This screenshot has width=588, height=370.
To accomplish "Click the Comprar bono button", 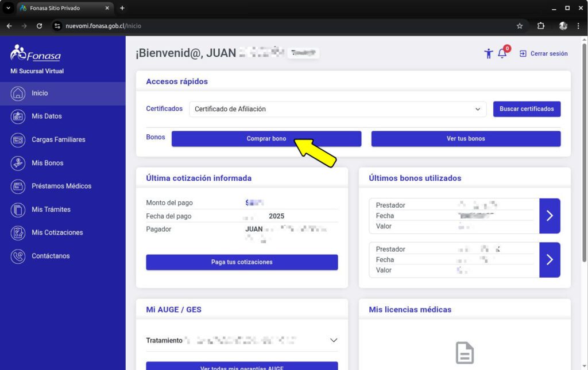I will [x=266, y=139].
